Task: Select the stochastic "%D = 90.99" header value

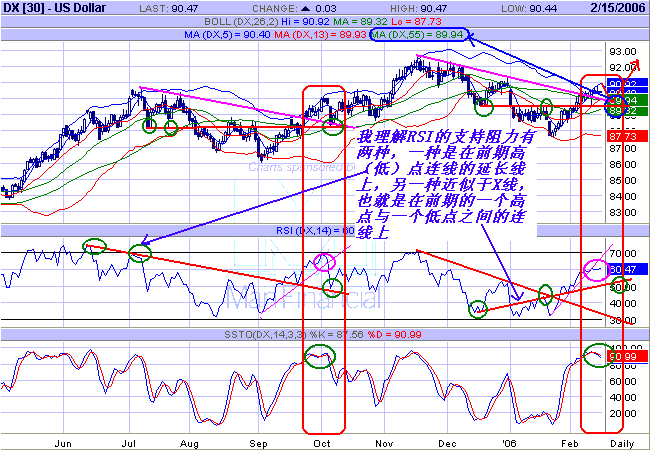Action: 394,334
